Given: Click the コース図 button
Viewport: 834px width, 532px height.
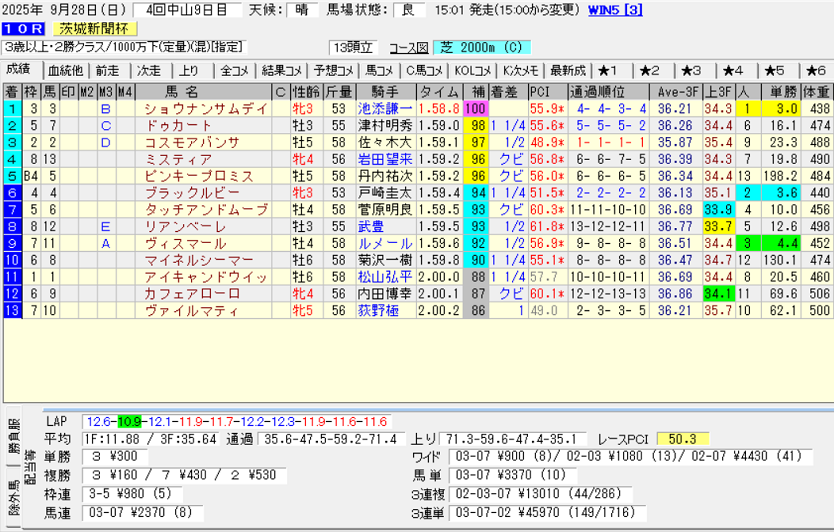Looking at the screenshot, I should 408,48.
